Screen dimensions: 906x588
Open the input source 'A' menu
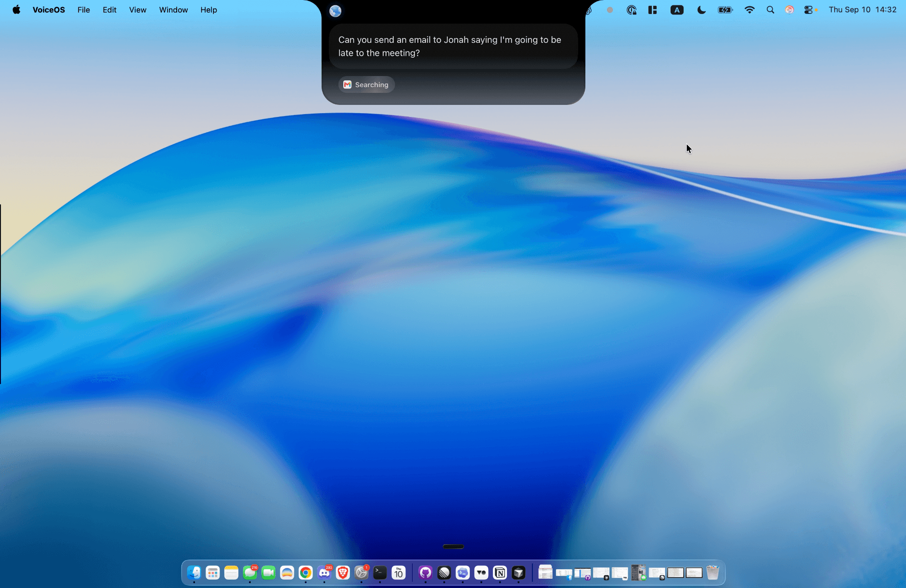(677, 10)
